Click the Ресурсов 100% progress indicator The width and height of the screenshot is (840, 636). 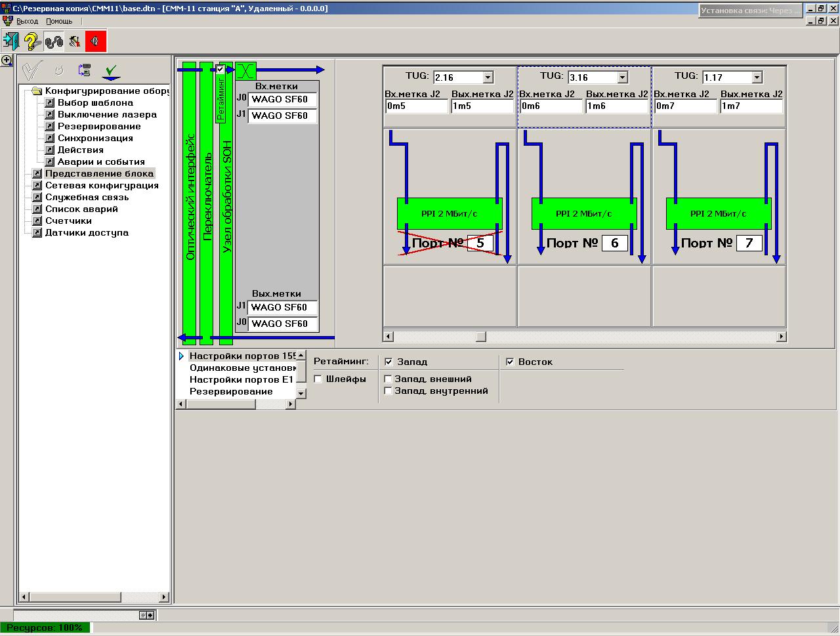coord(45,627)
